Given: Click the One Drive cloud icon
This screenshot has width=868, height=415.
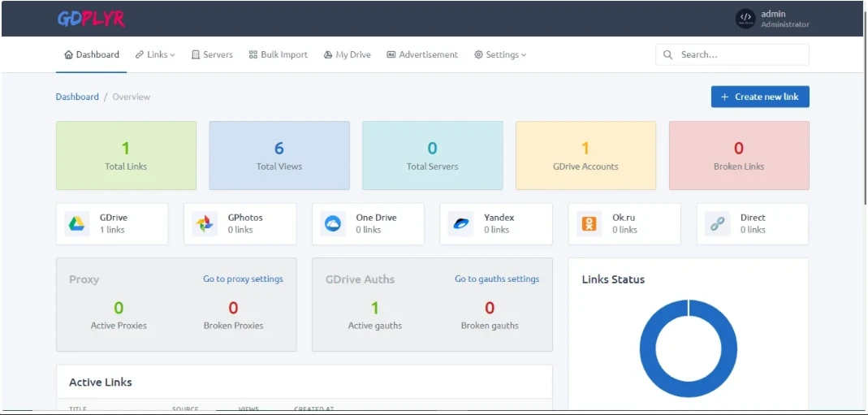Looking at the screenshot, I should tap(333, 224).
